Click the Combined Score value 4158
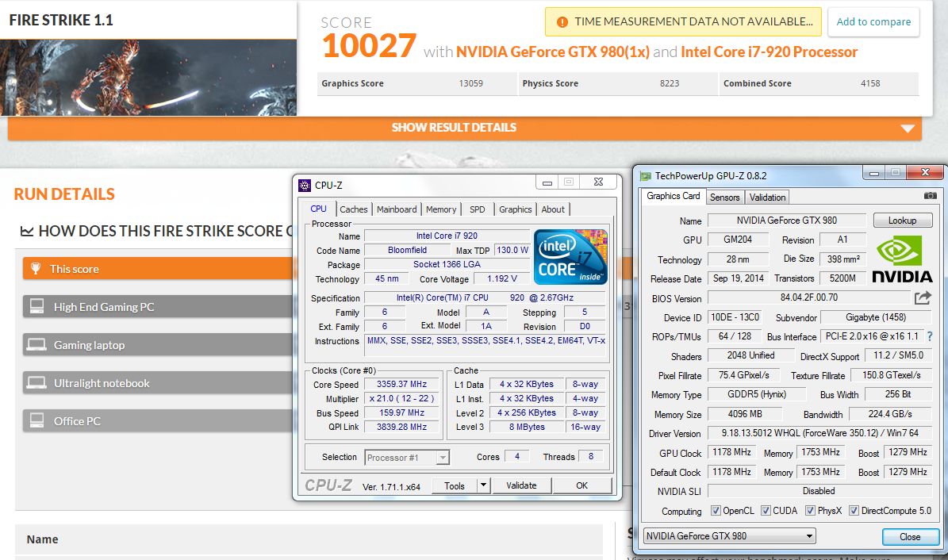Screen dimensions: 948x560 pos(870,83)
